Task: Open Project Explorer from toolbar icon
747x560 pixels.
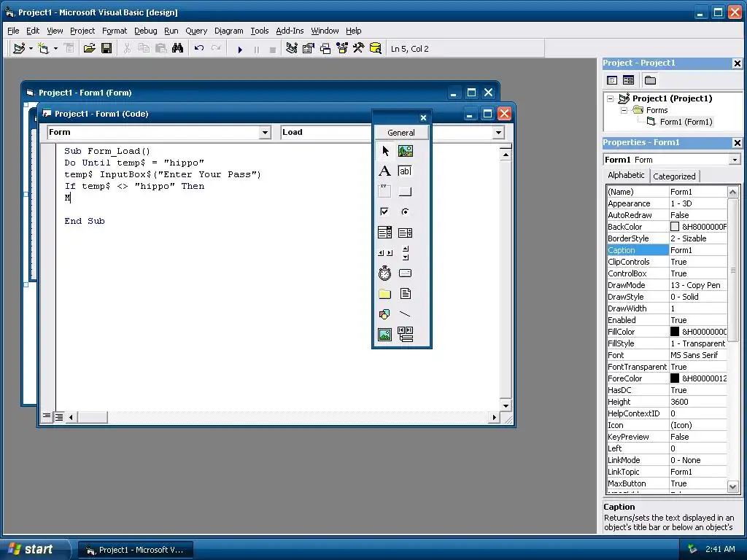Action: click(292, 49)
